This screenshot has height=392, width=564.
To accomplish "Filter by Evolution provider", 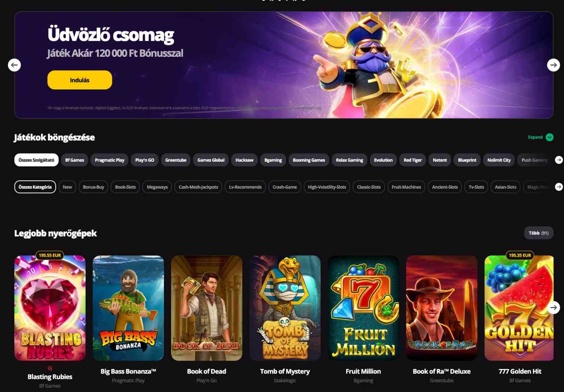I will (383, 160).
